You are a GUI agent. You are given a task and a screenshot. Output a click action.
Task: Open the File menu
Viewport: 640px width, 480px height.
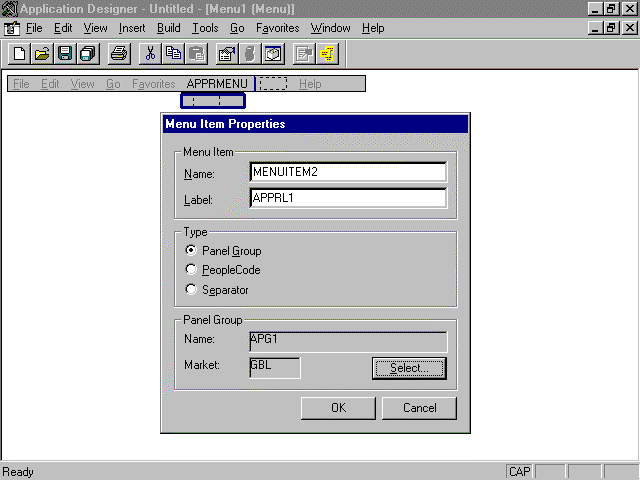(x=34, y=28)
